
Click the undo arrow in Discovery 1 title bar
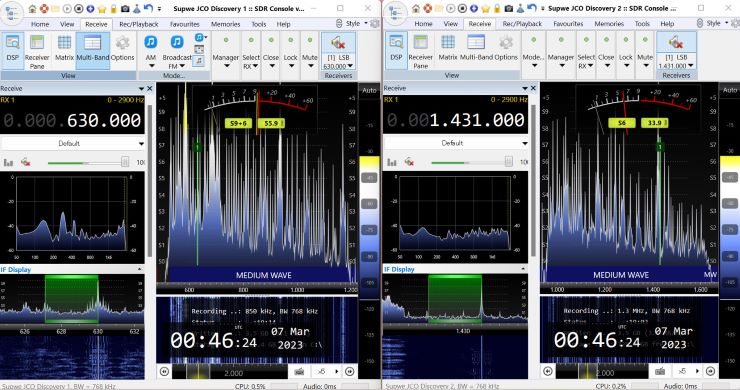click(x=148, y=8)
